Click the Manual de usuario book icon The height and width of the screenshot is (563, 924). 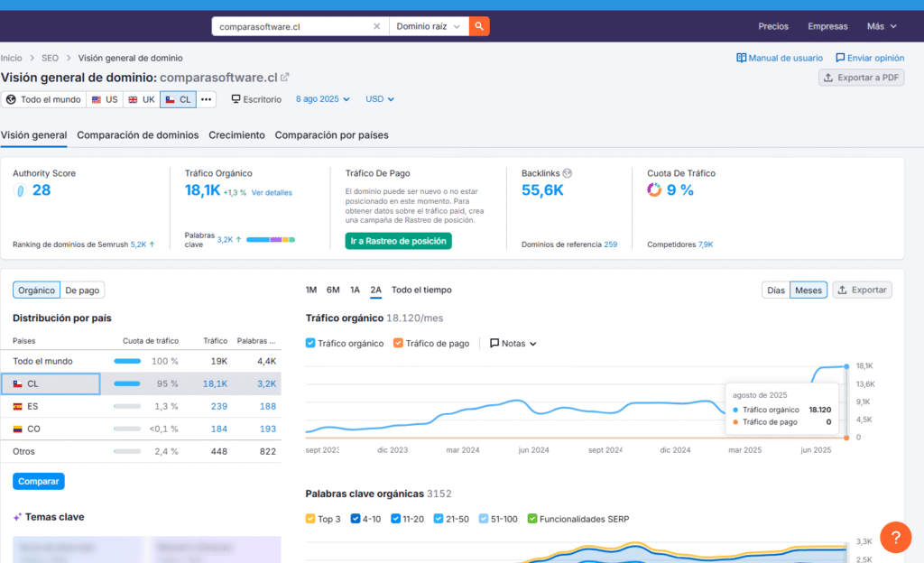pyautogui.click(x=742, y=58)
